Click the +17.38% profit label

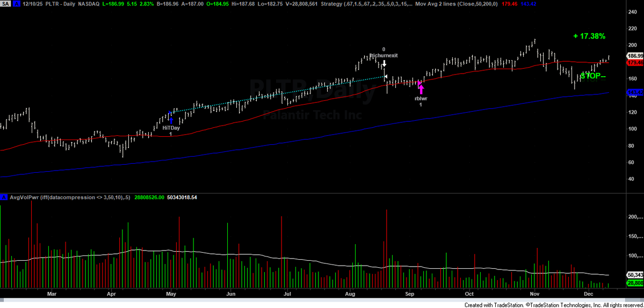click(589, 36)
